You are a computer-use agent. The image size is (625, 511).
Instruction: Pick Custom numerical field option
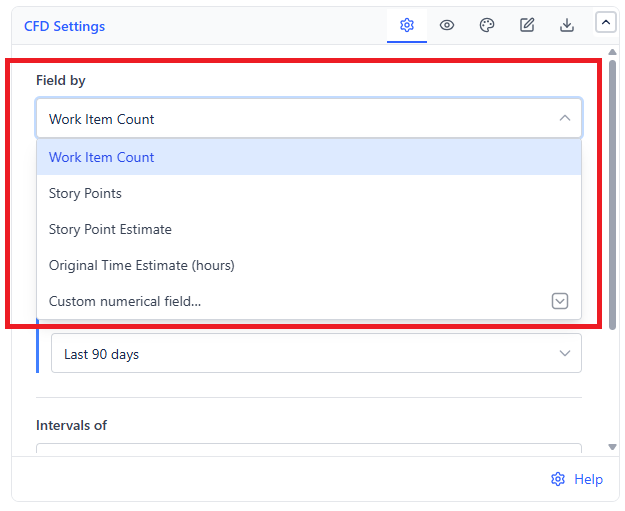point(309,301)
